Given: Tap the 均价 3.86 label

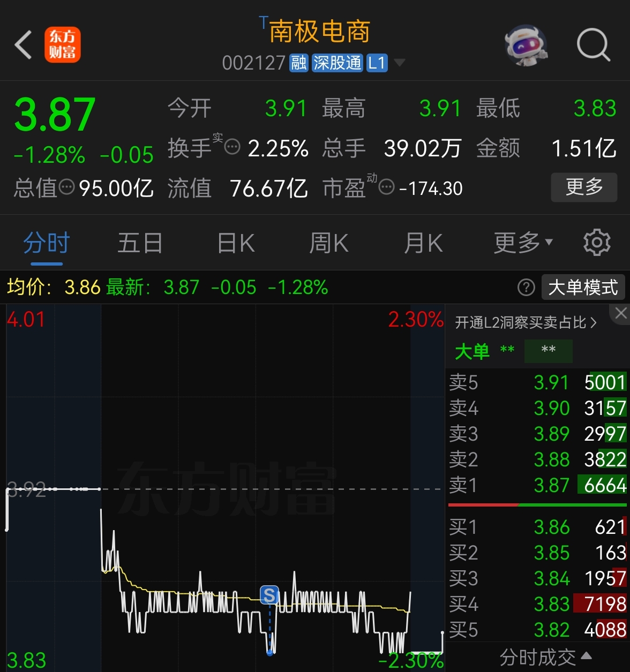Looking at the screenshot, I should (54, 288).
